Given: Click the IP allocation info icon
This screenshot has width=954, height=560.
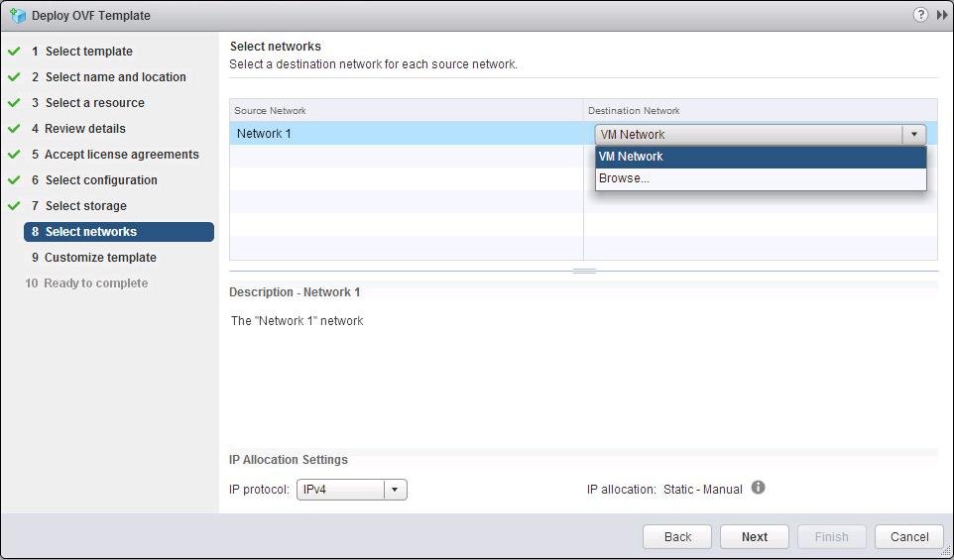Looking at the screenshot, I should (758, 488).
